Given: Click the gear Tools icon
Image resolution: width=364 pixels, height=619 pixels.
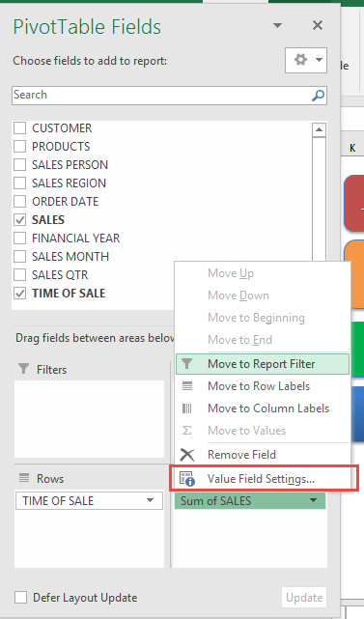Looking at the screenshot, I should (x=300, y=60).
